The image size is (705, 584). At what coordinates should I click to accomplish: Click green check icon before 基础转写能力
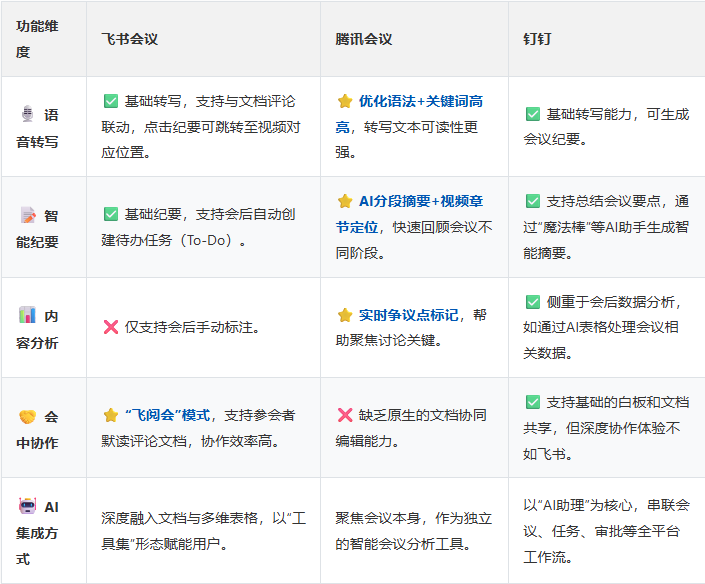coord(533,114)
